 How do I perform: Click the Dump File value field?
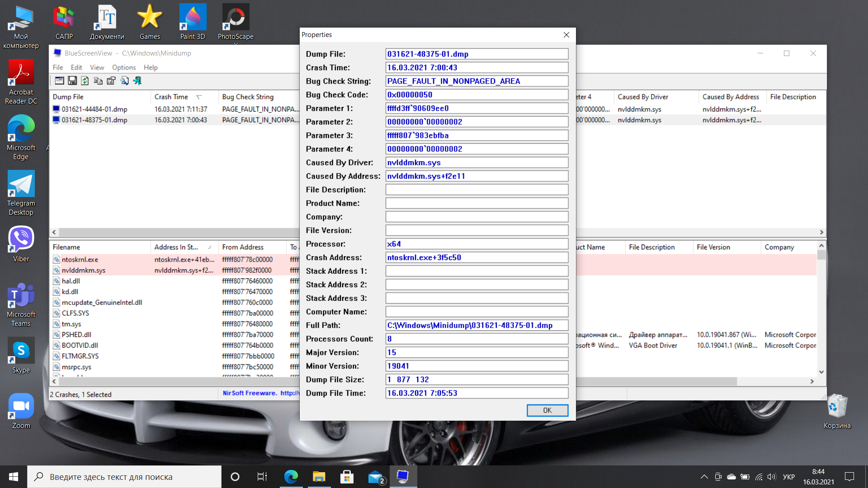[477, 54]
